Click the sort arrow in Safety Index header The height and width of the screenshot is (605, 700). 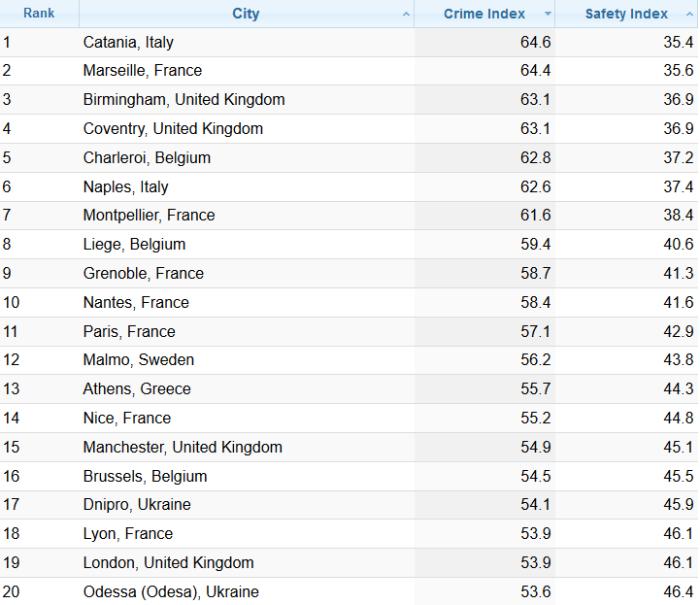point(688,14)
